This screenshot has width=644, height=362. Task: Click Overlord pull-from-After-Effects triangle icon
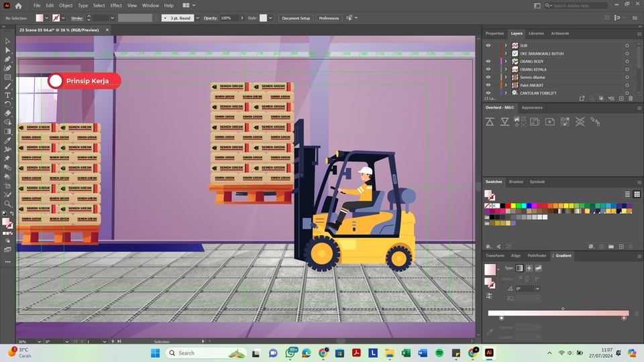tap(504, 121)
